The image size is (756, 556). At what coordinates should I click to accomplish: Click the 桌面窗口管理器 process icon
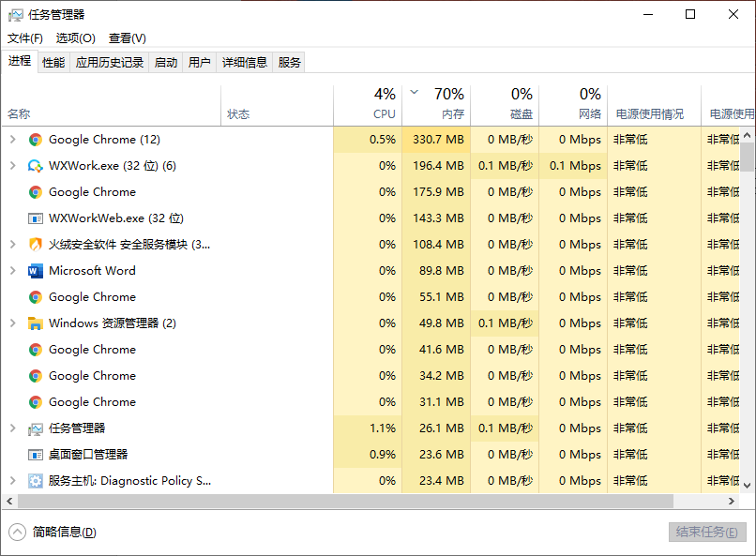point(35,454)
